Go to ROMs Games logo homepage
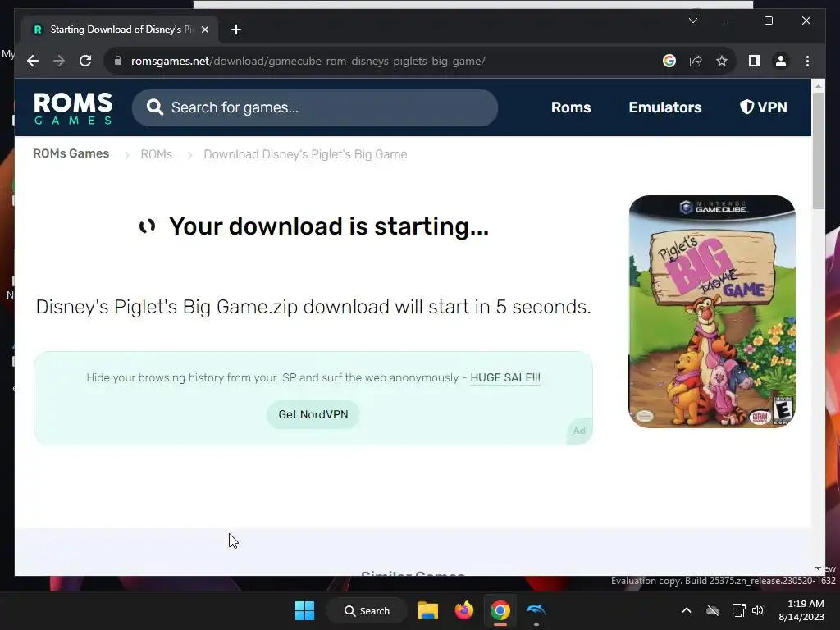The image size is (840, 630). [x=73, y=108]
